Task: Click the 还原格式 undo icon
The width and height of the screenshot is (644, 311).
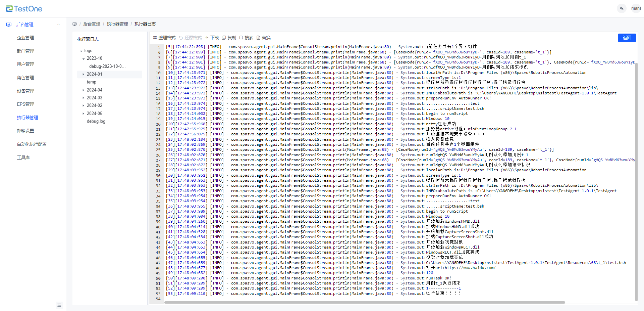Action: [x=181, y=38]
